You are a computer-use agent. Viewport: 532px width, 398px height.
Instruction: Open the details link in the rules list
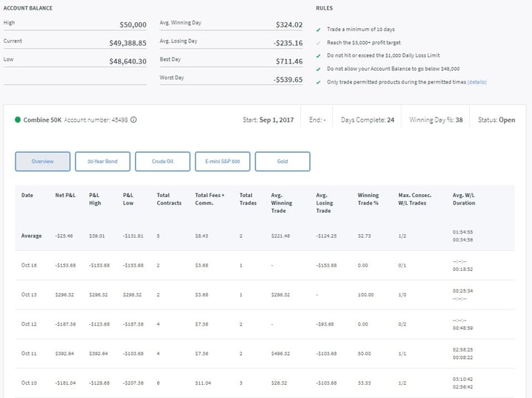click(476, 82)
